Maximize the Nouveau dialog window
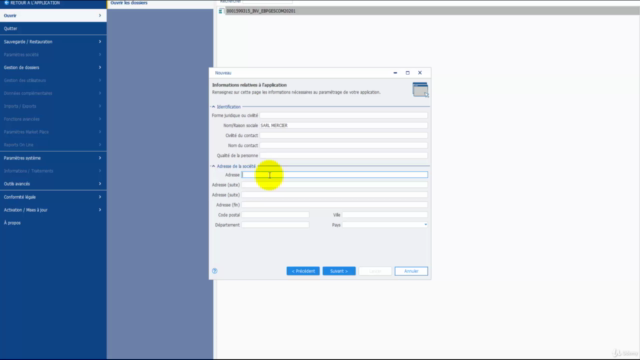The width and height of the screenshot is (640, 360). coord(407,73)
